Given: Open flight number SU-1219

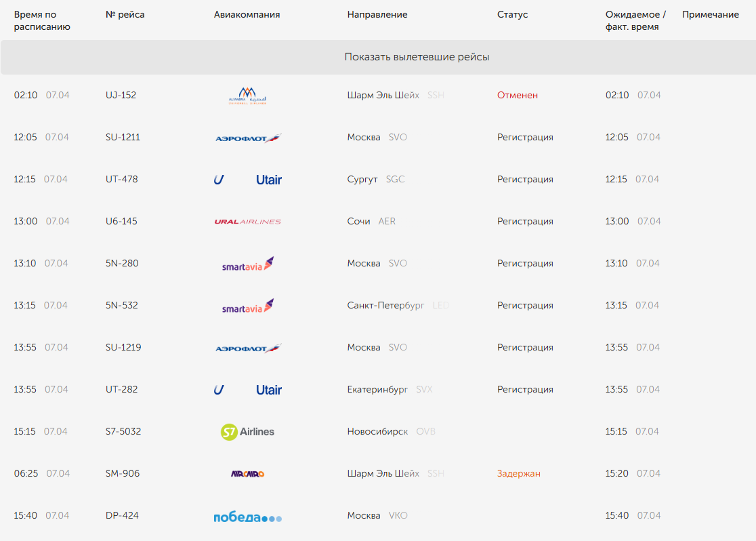Looking at the screenshot, I should [123, 348].
